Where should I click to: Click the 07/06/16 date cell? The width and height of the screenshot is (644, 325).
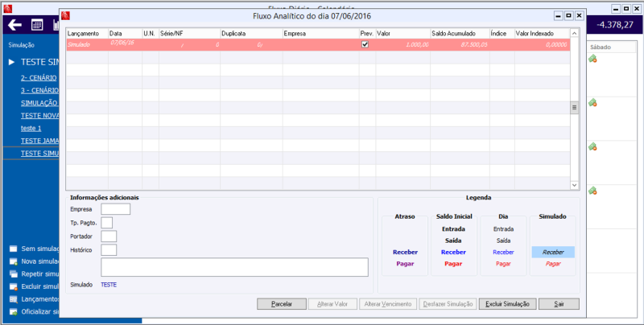(x=126, y=43)
